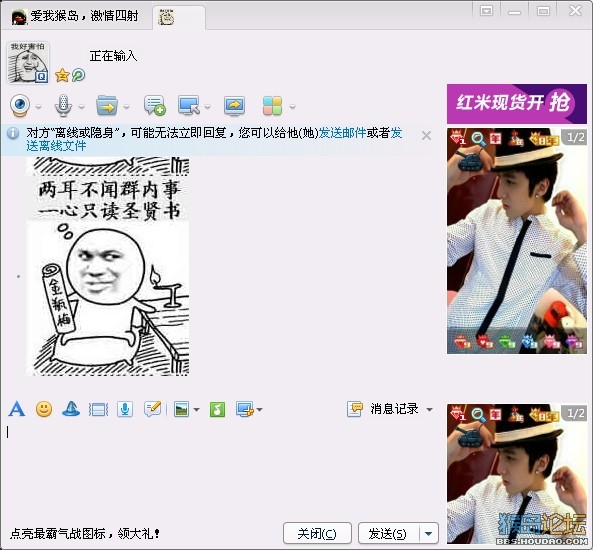Screen dimensions: 593x550
Task: Open 消息记录 message history
Action: tap(383, 409)
